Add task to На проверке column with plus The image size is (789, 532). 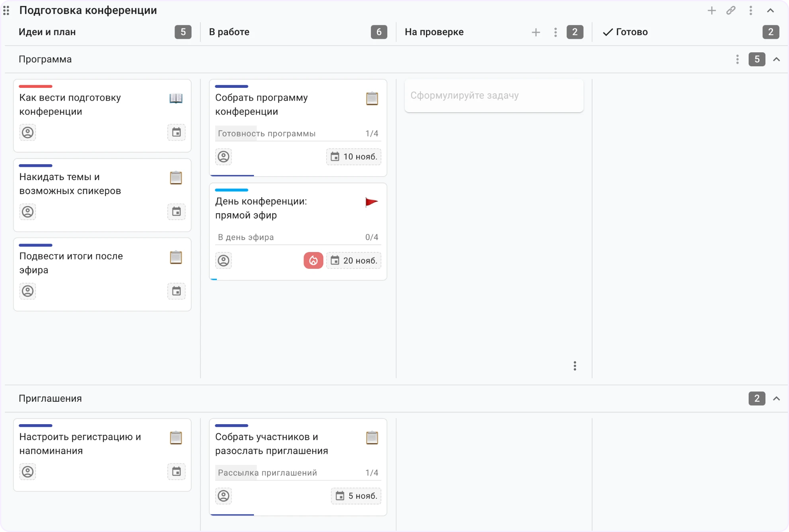click(x=536, y=32)
